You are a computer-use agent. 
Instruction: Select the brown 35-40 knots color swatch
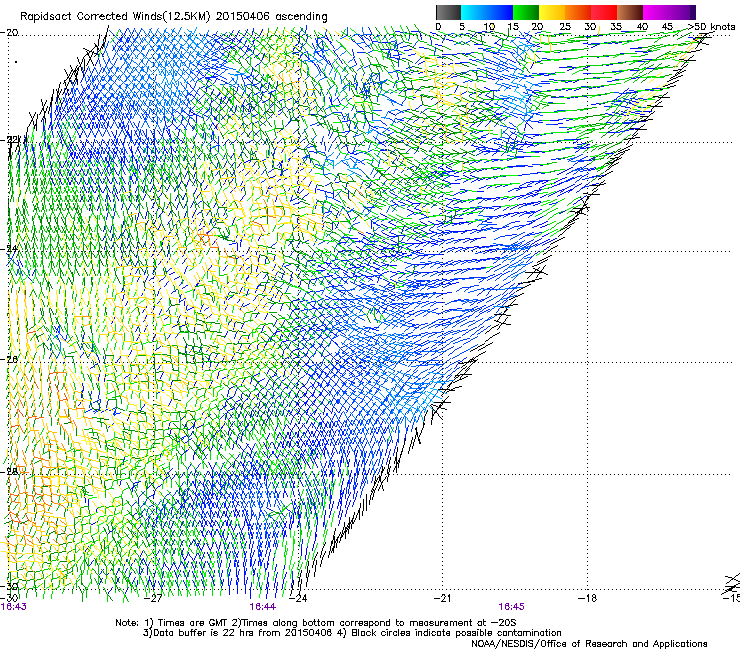630,12
